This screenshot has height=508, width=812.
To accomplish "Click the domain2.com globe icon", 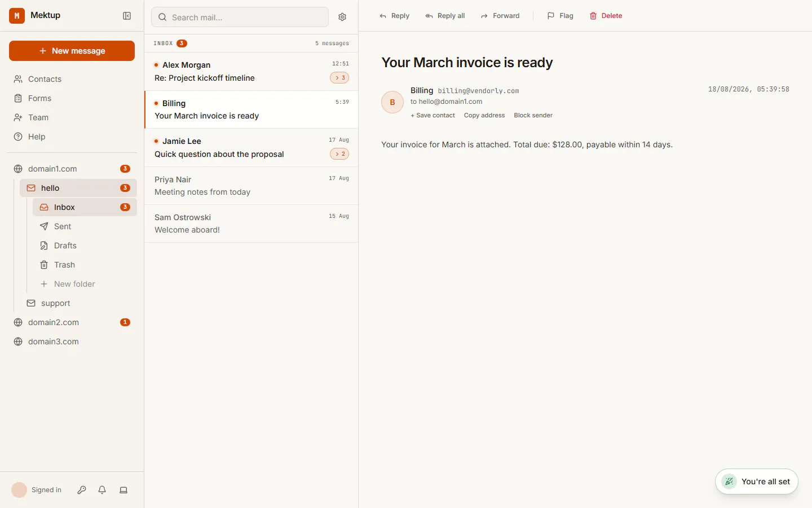I will [18, 322].
